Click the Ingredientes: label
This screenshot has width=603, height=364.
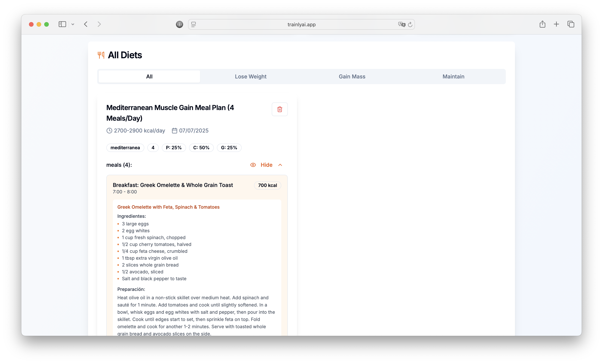(132, 216)
